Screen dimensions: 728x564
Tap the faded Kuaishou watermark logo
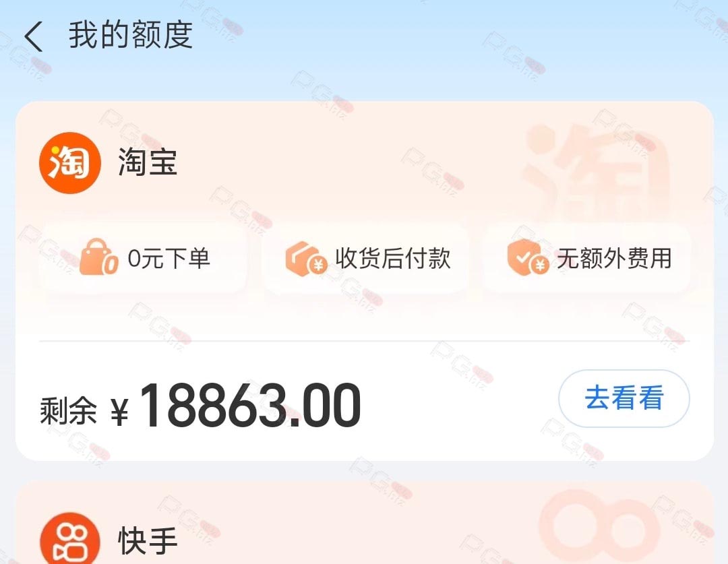pyautogui.click(x=599, y=526)
